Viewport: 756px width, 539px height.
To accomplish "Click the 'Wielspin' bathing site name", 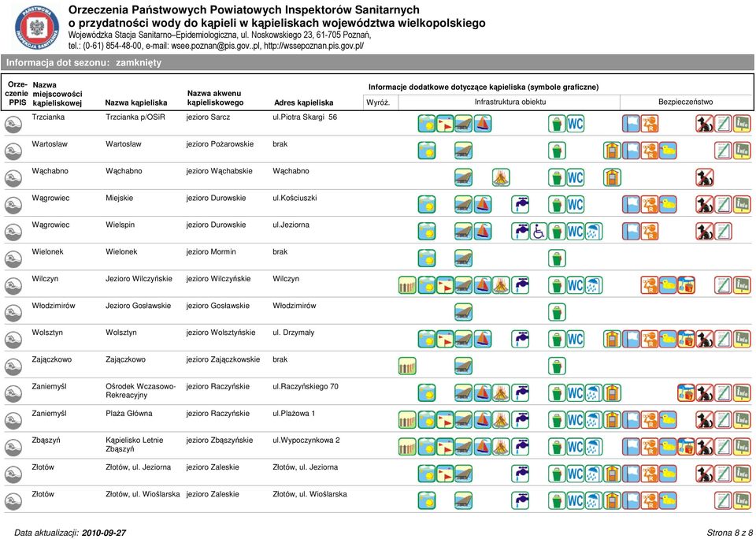I will [x=120, y=225].
